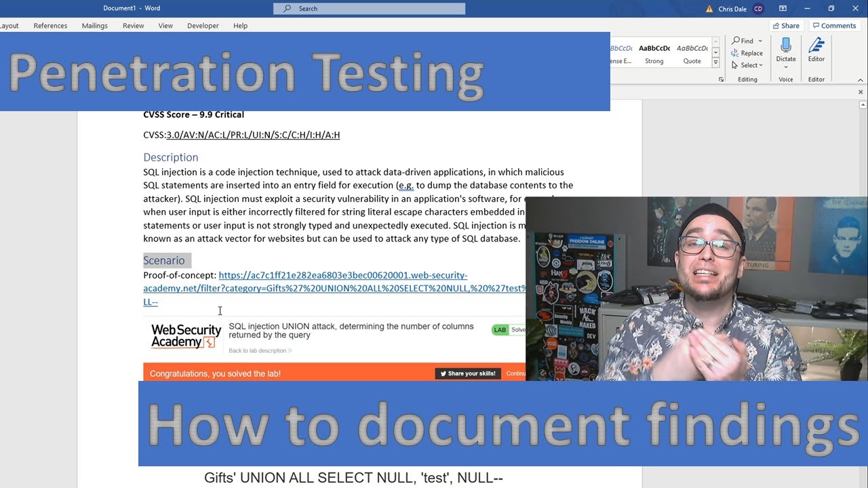Screen dimensions: 868x488
Task: Open the Layout tab
Action: [9, 26]
